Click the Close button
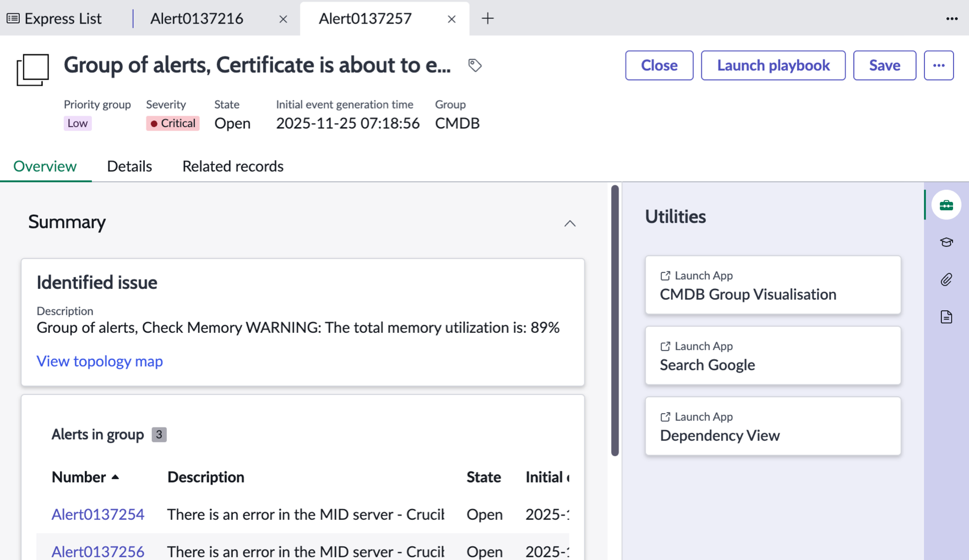The width and height of the screenshot is (969, 560). tap(659, 65)
